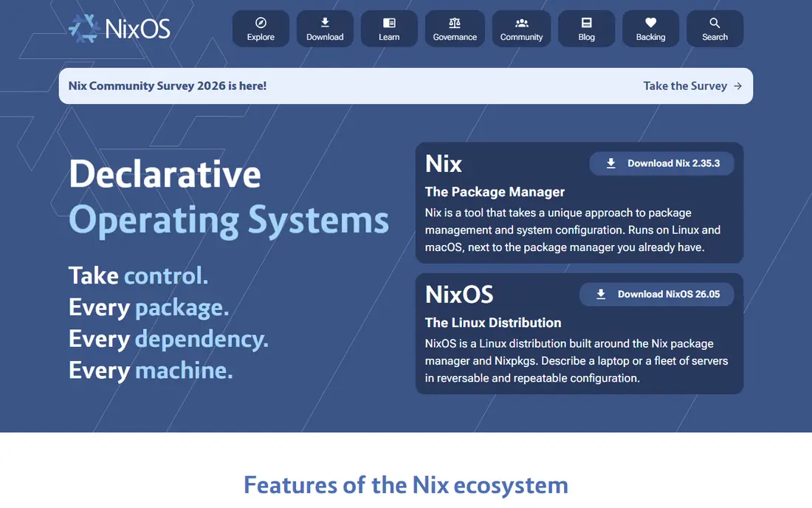Click the 'NixOS' card heading
Image resolution: width=812 pixels, height=508 pixels.
[x=459, y=295]
